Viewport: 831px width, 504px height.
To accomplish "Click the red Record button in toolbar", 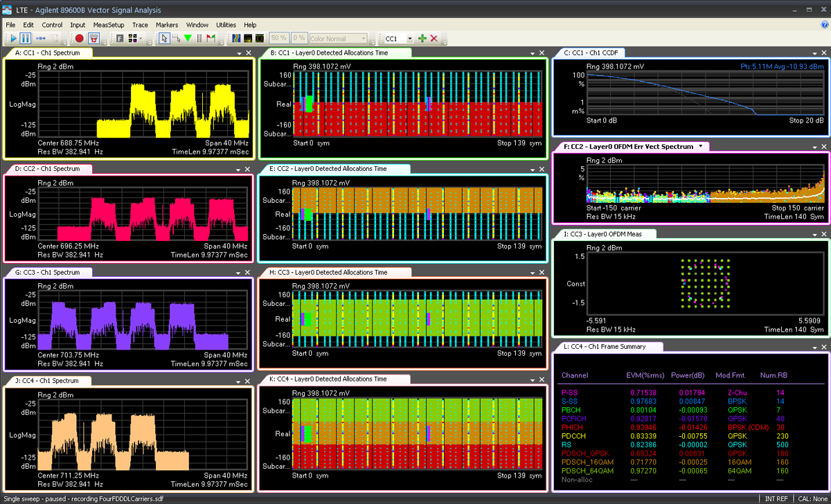I will tap(80, 39).
